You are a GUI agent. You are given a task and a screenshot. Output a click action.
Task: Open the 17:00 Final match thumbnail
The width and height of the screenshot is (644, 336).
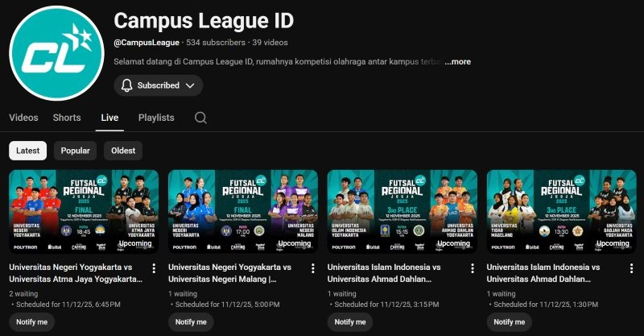click(x=243, y=211)
